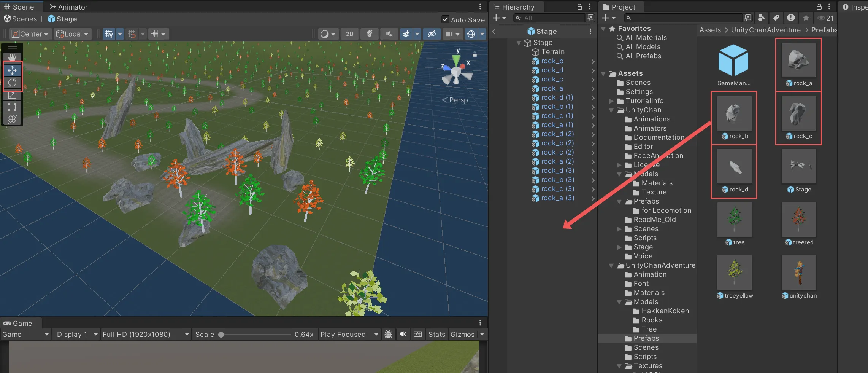Lock the Hierarchy panel
Viewport: 868px width, 373px height.
coord(579,7)
